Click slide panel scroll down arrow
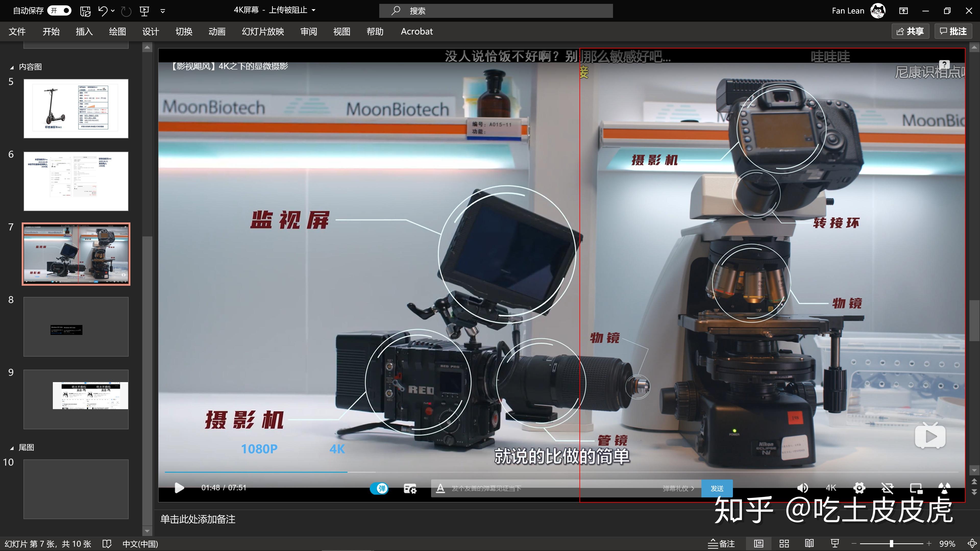980x551 pixels. tap(147, 531)
